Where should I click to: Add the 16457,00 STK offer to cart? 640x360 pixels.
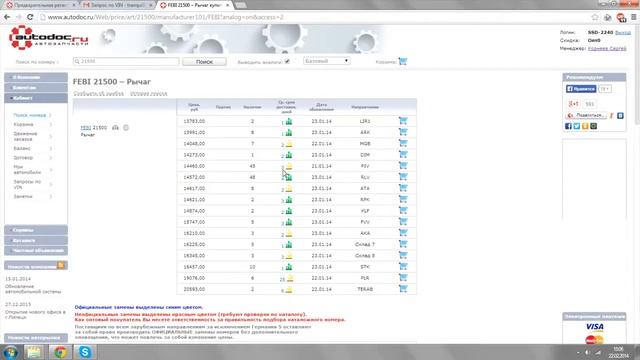tap(403, 266)
